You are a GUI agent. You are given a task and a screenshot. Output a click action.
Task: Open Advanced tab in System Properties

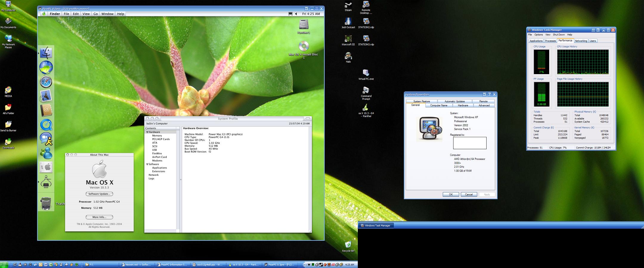484,105
